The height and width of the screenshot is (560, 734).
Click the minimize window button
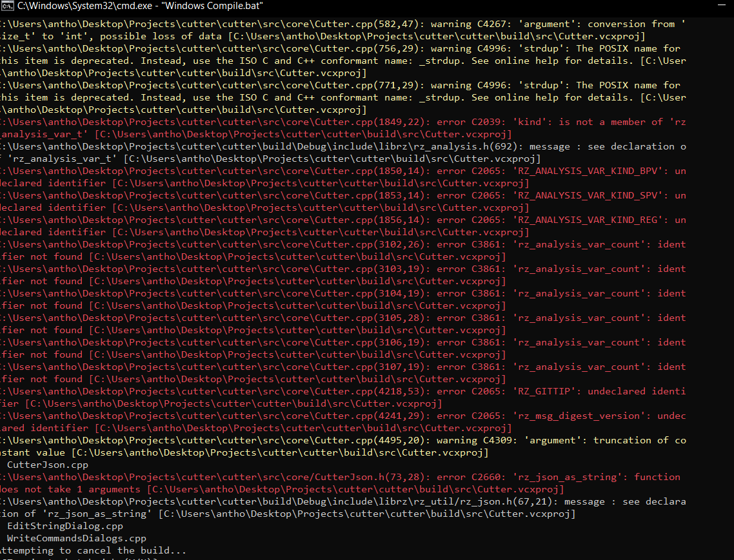pyautogui.click(x=720, y=6)
